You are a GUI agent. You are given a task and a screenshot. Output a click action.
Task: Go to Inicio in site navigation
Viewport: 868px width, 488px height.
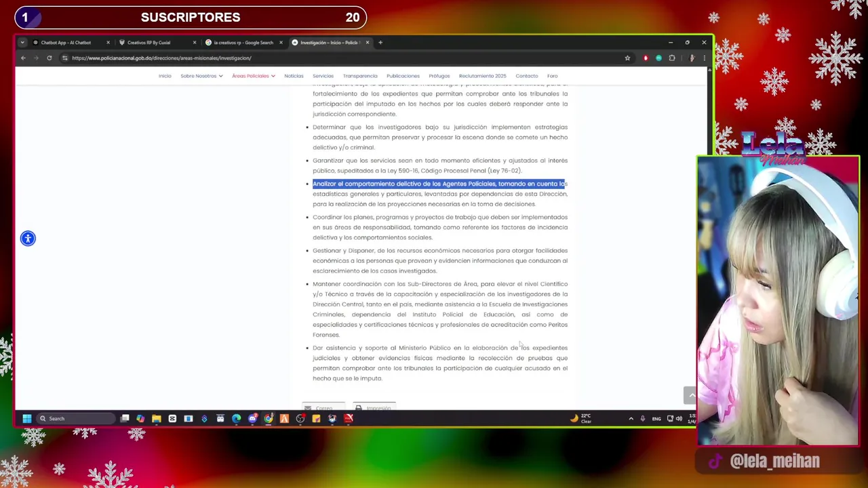pos(165,76)
